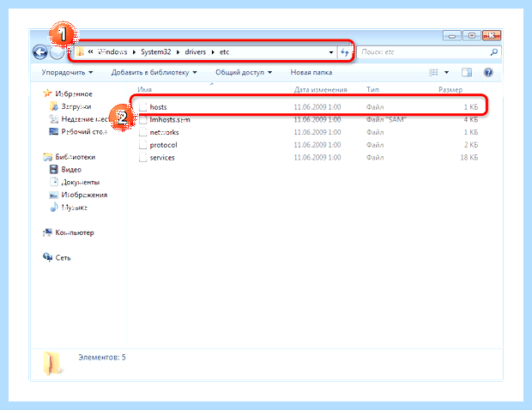The width and height of the screenshot is (532, 410).
Task: Click the networks file icon
Action: coord(142,132)
